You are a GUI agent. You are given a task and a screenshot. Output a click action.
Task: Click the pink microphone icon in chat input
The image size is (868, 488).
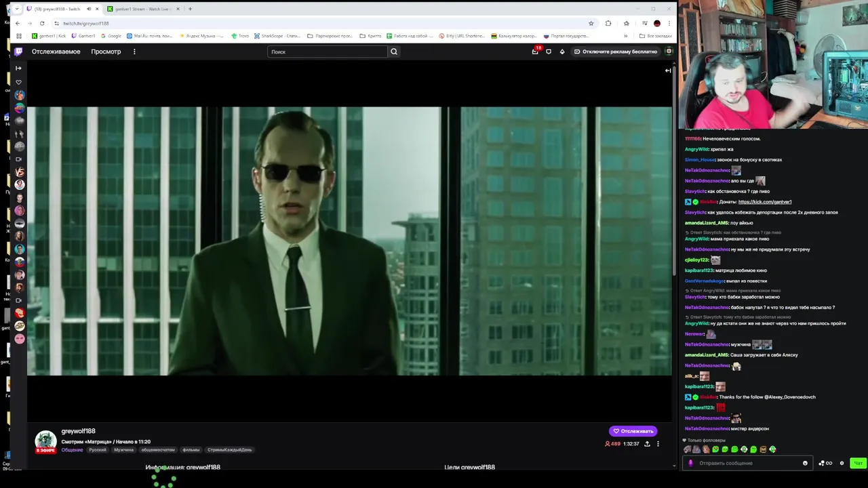tap(691, 464)
